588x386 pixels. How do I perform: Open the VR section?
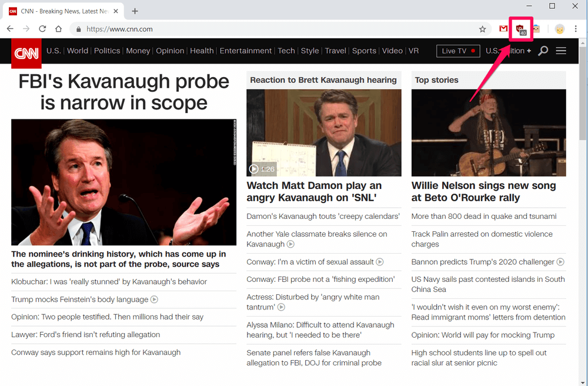coord(413,51)
